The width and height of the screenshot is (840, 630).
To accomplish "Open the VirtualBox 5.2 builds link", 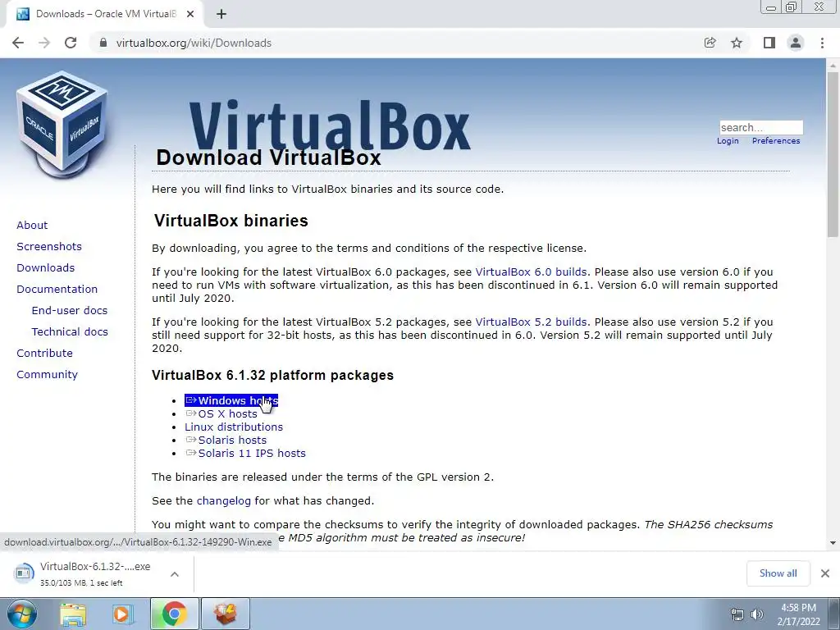I will (531, 322).
